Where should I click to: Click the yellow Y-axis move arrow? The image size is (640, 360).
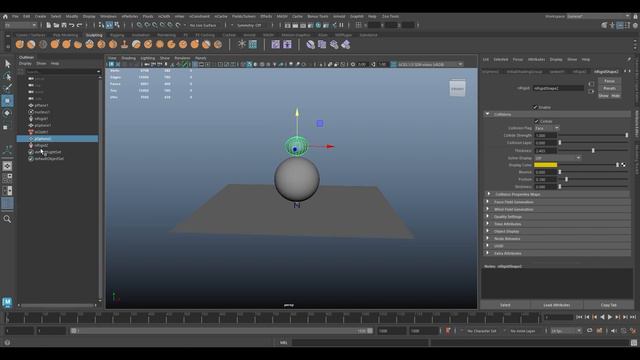coord(297,111)
